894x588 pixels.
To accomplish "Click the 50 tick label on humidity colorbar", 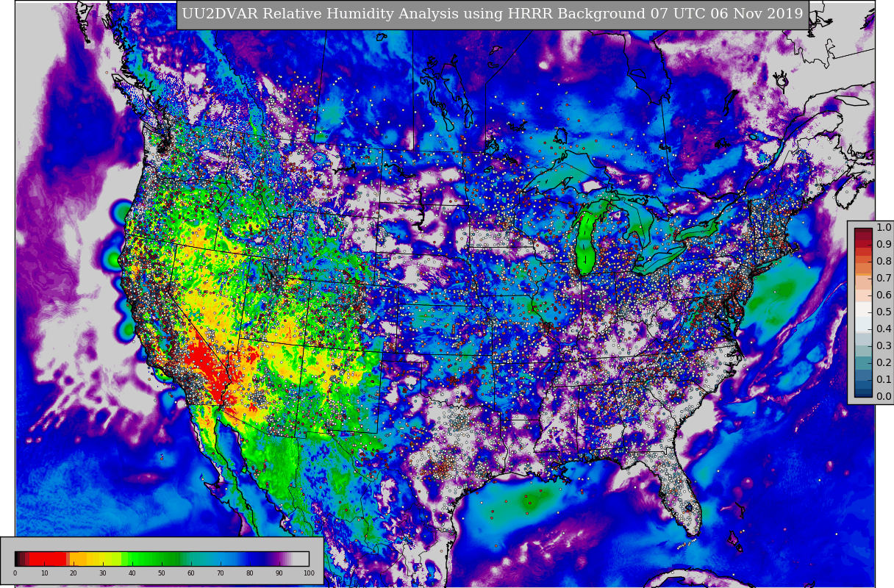I will 162,573.
